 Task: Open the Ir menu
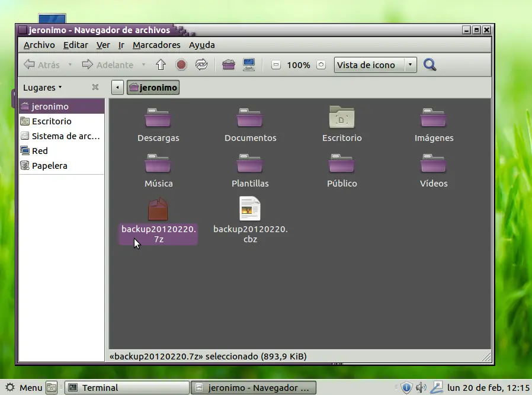(121, 45)
